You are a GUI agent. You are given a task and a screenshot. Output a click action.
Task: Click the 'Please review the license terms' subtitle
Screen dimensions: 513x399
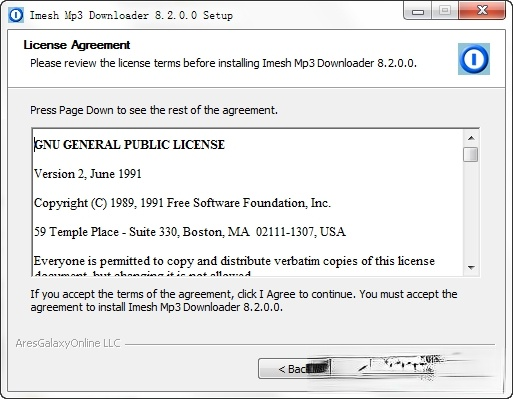223,63
